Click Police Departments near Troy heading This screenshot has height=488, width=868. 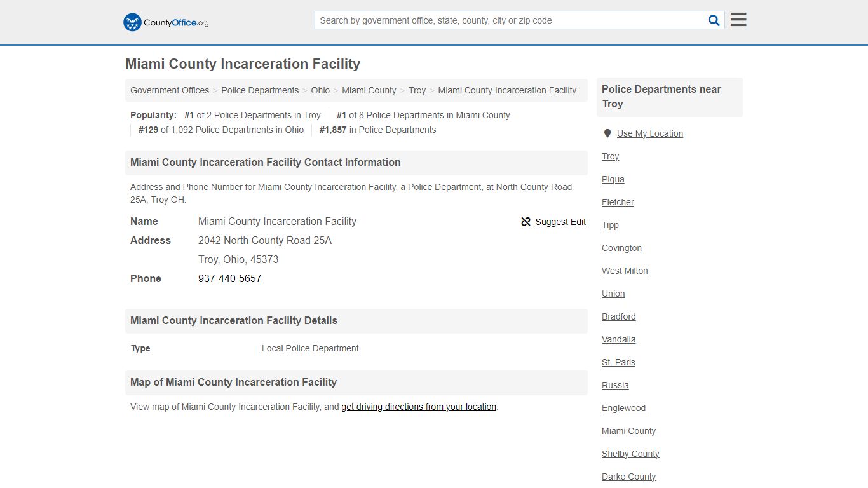coord(670,97)
